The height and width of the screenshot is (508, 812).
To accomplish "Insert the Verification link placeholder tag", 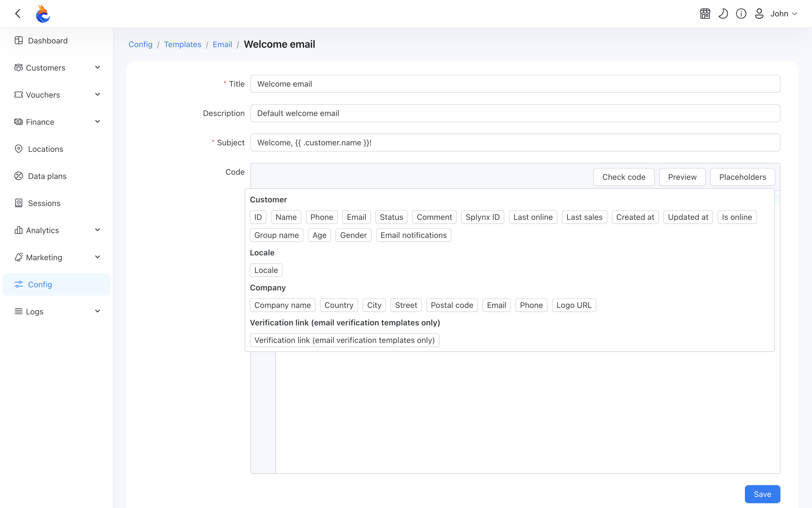I will (345, 340).
